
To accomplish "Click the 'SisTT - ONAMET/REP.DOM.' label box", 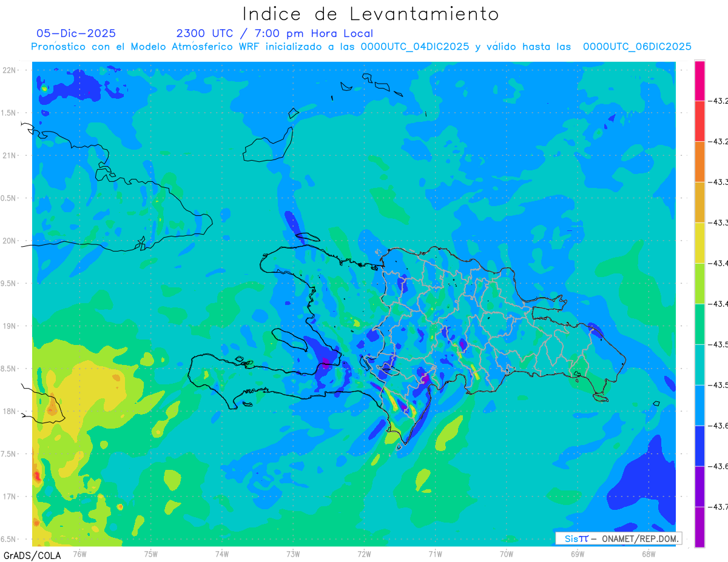I will [x=619, y=538].
